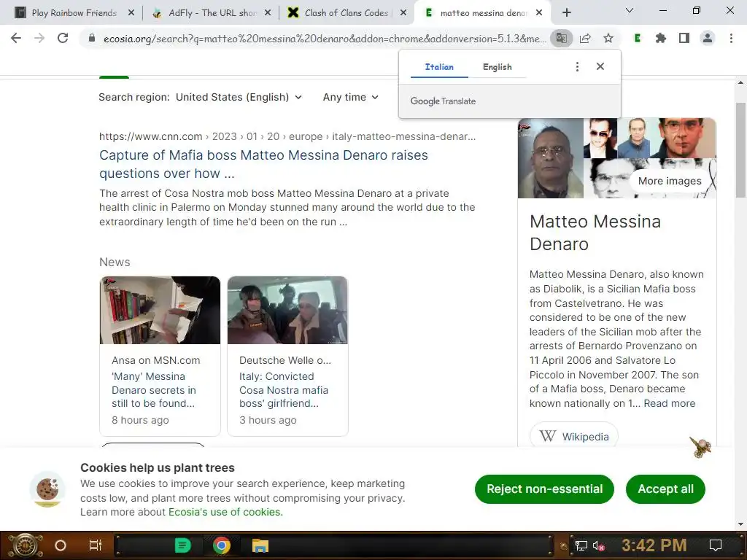
Task: Open new tab with plus button
Action: [x=566, y=13]
